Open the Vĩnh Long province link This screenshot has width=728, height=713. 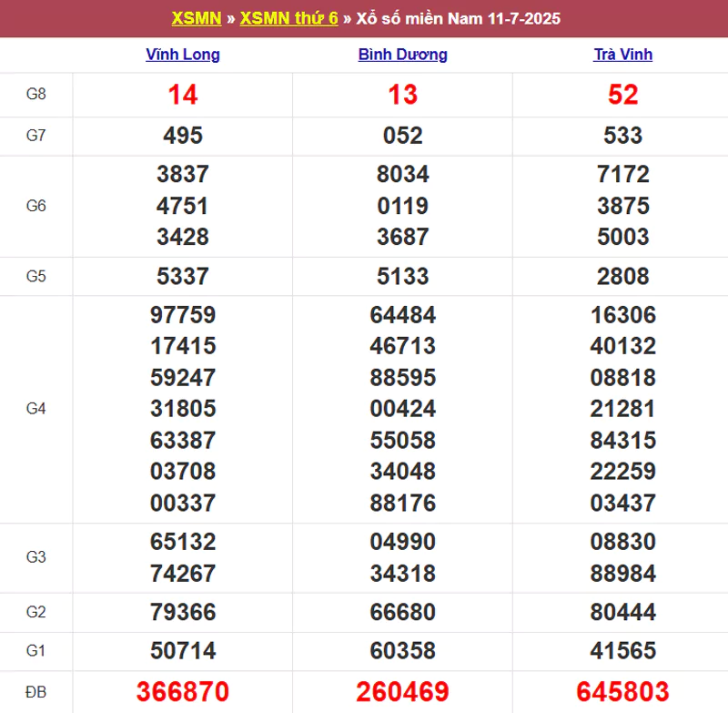183,55
